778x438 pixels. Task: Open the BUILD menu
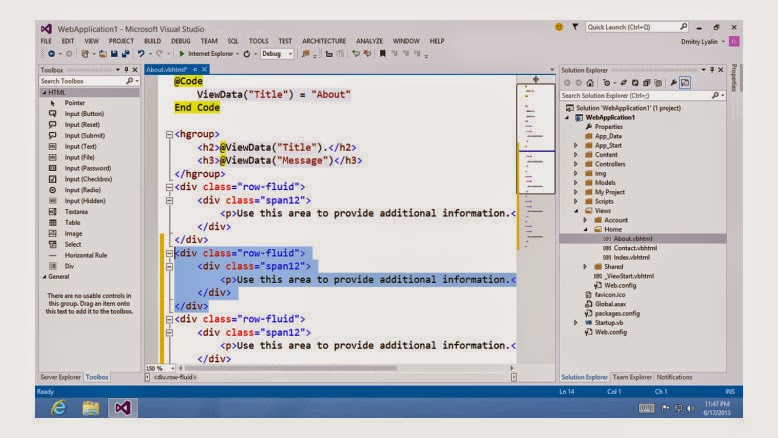pyautogui.click(x=152, y=41)
